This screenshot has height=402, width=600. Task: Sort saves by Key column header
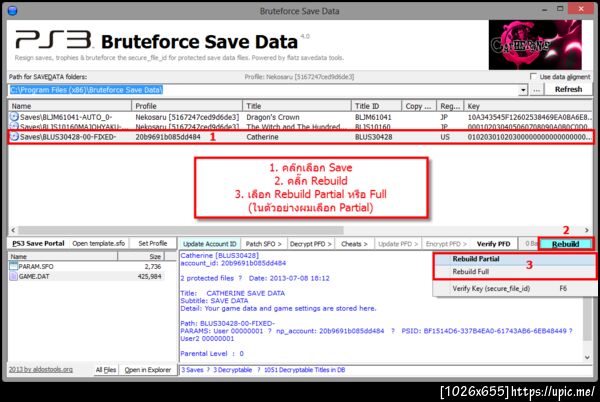point(528,106)
